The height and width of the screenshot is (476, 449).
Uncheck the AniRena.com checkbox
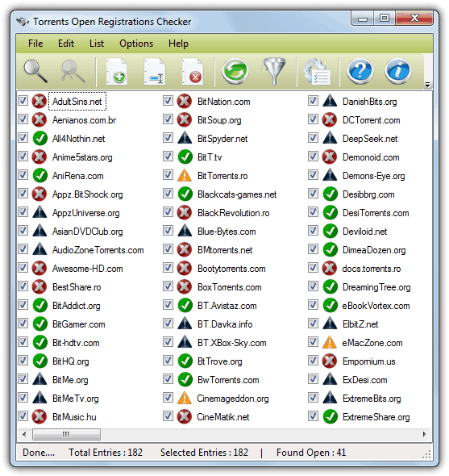[23, 175]
